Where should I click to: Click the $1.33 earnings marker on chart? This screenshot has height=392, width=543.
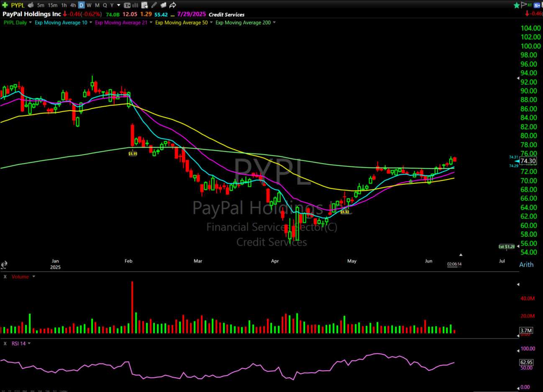(344, 212)
